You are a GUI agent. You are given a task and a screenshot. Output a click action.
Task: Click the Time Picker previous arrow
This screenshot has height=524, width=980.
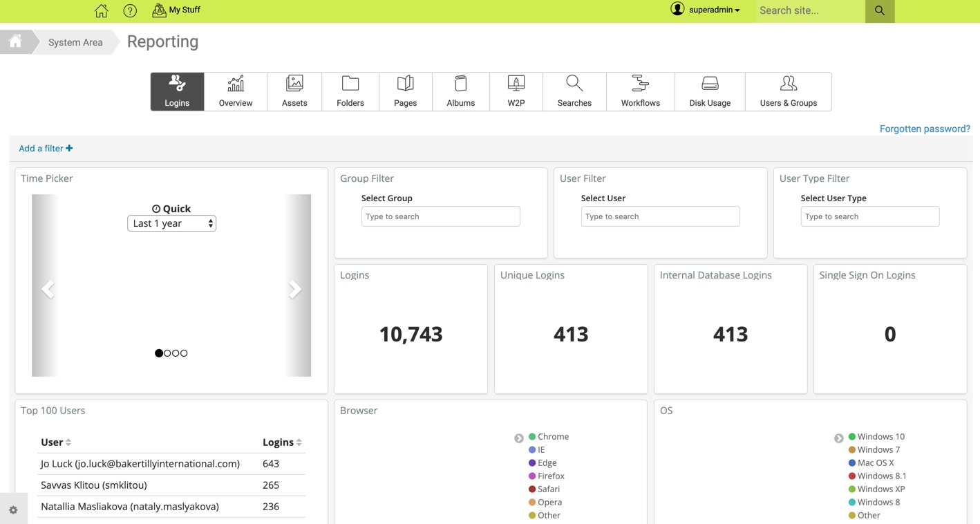click(x=47, y=289)
